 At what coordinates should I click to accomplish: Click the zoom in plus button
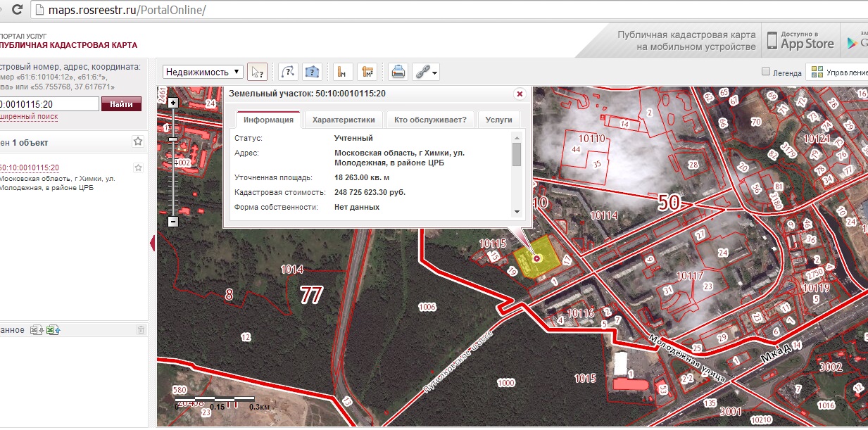[173, 103]
